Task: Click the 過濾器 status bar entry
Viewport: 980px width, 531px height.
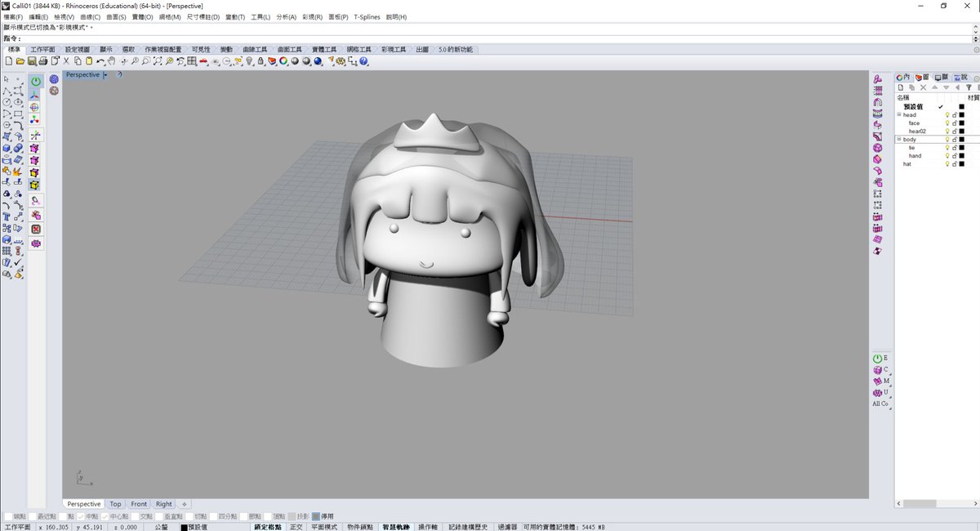Action: (x=506, y=527)
